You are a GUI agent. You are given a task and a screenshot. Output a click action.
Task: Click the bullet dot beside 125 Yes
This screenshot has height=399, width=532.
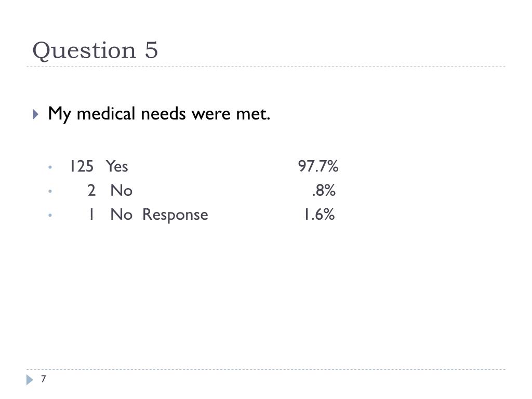(50, 167)
